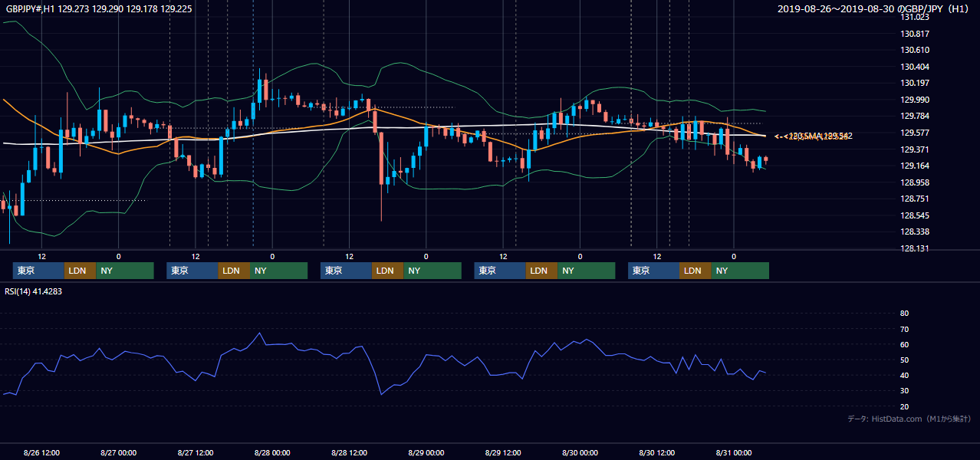Click the 128.751 price axis label
The image size is (980, 460).
point(916,199)
